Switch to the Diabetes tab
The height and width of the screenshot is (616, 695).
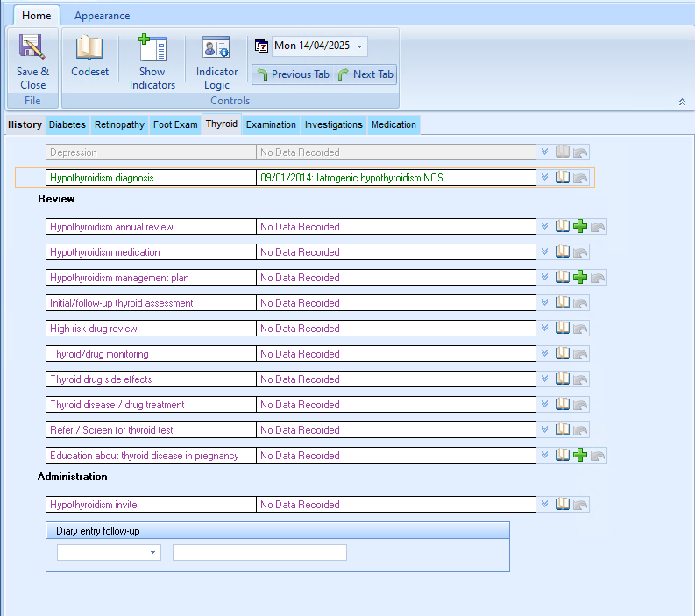tap(67, 124)
